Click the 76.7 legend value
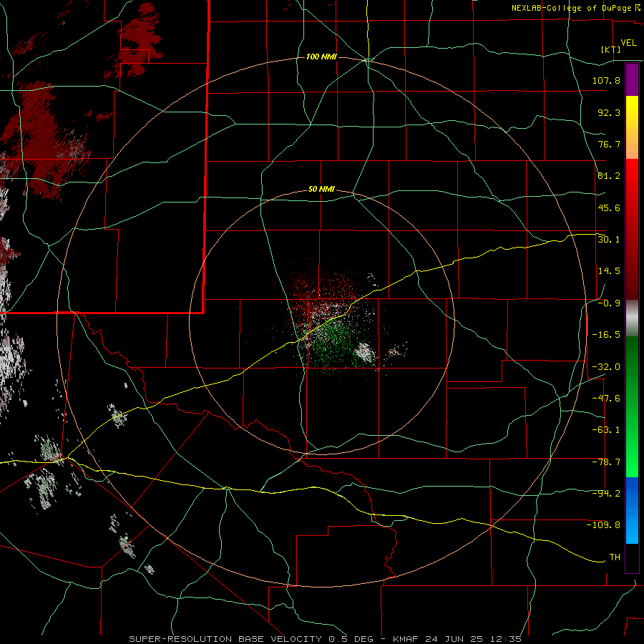This screenshot has height=644, width=644. tap(609, 144)
